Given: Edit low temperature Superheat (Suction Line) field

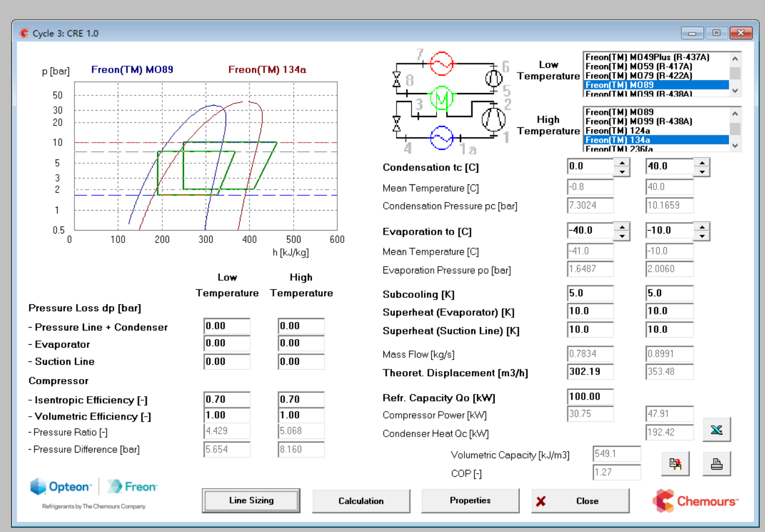Looking at the screenshot, I should (x=590, y=329).
